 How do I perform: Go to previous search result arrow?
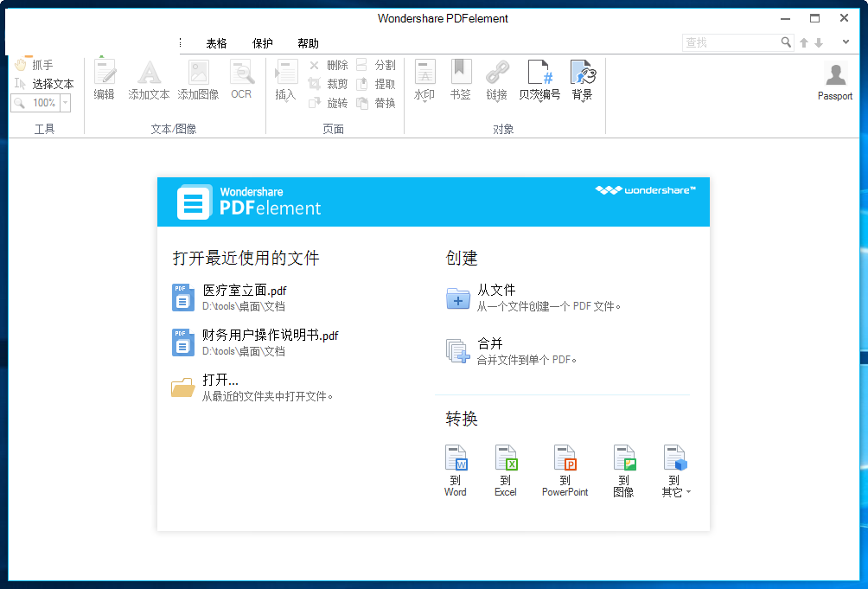[804, 42]
